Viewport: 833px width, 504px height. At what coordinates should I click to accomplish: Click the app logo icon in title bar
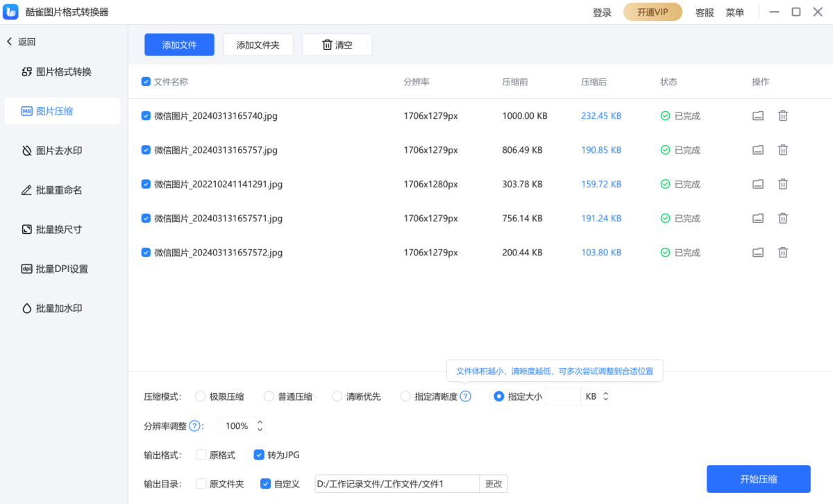(x=11, y=12)
